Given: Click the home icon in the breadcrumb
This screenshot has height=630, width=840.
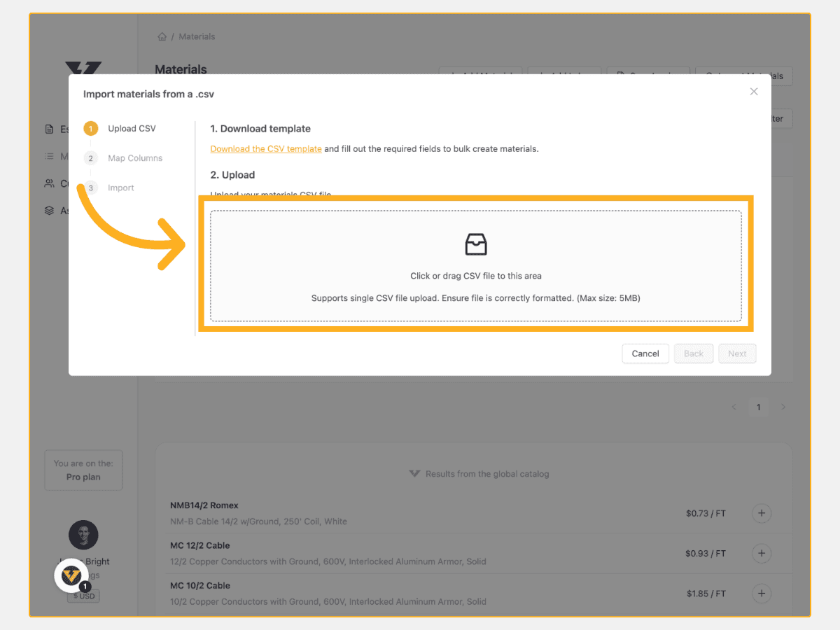Looking at the screenshot, I should (162, 36).
